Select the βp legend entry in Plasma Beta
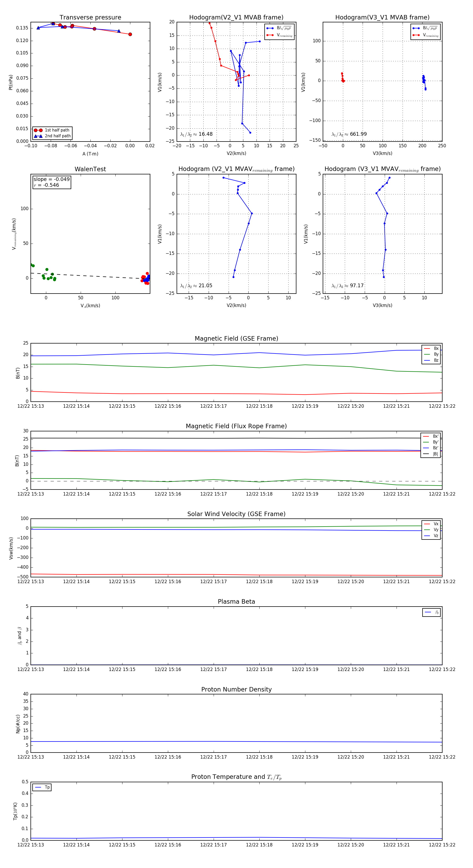This screenshot has width=473, height=868. pyautogui.click(x=431, y=612)
